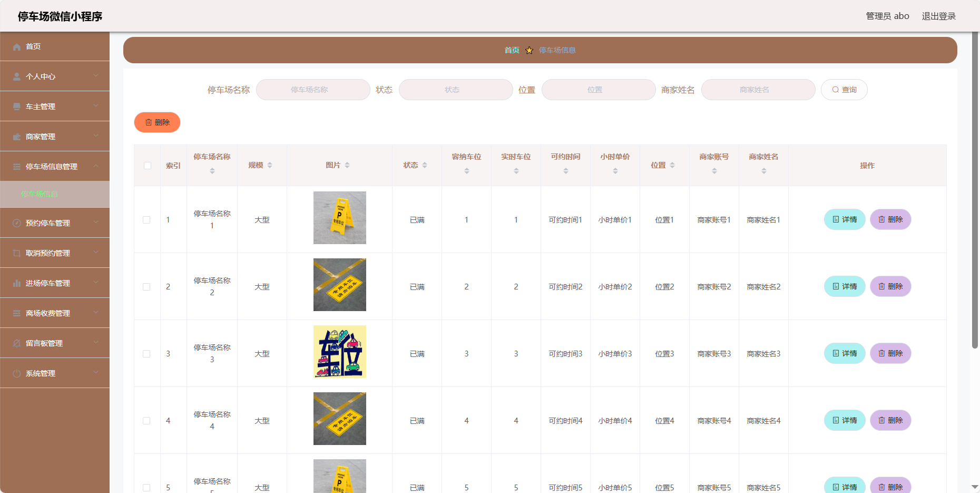Click the sort arrows on the 商家姓名 column
The height and width of the screenshot is (493, 980).
point(764,171)
